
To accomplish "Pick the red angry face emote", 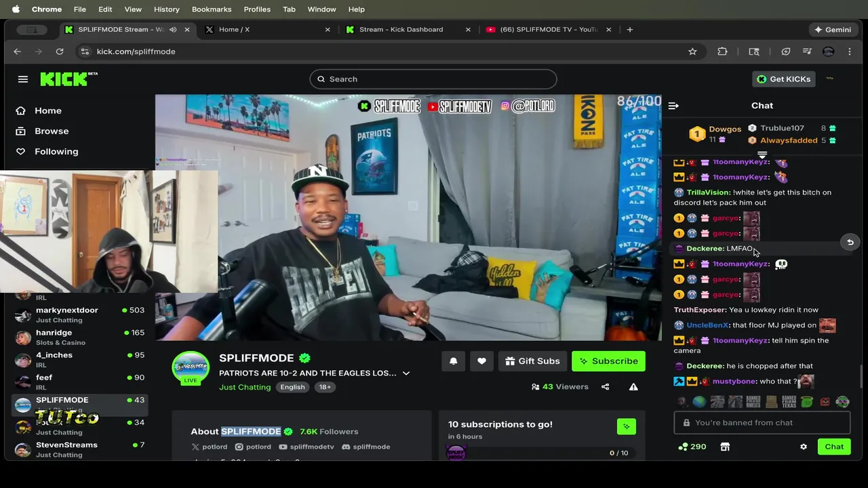I will (825, 402).
